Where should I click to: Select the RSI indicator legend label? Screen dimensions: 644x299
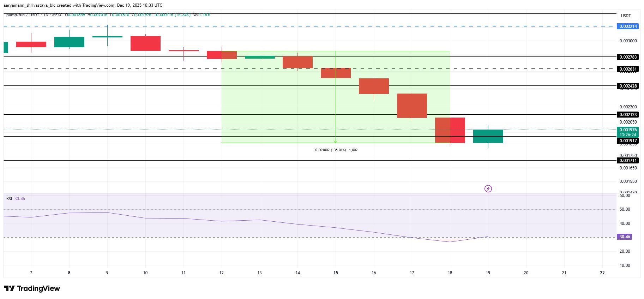[x=9, y=199]
